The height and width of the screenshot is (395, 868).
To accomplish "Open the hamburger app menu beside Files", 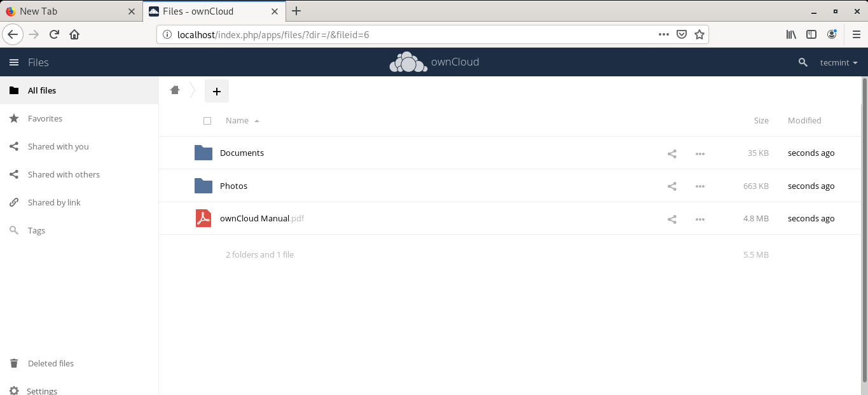I will 14,62.
